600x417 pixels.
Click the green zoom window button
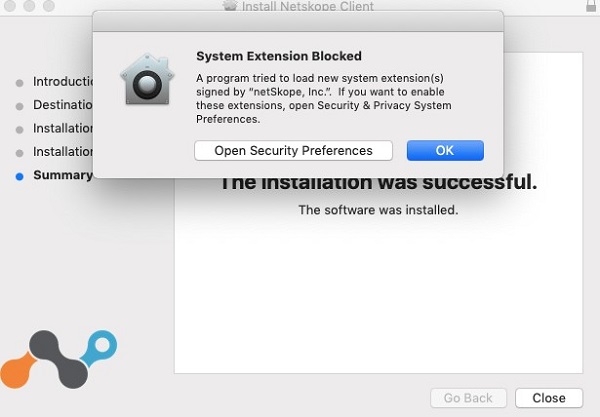49,6
